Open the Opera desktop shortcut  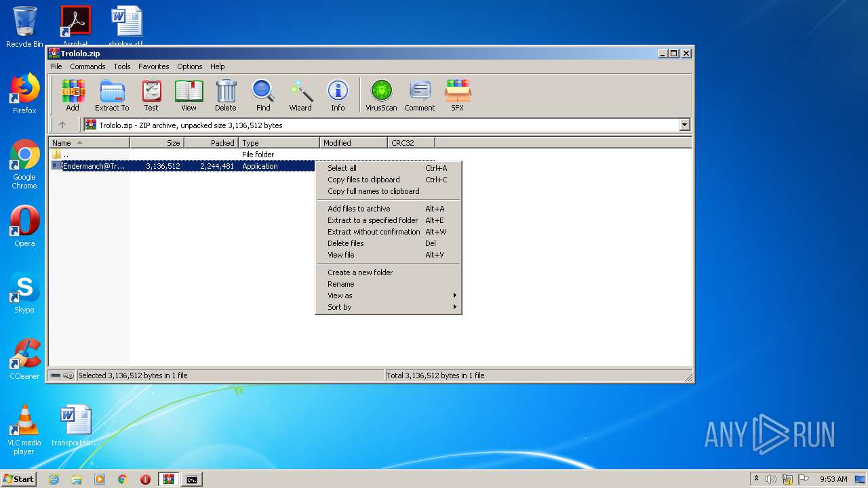[24, 226]
